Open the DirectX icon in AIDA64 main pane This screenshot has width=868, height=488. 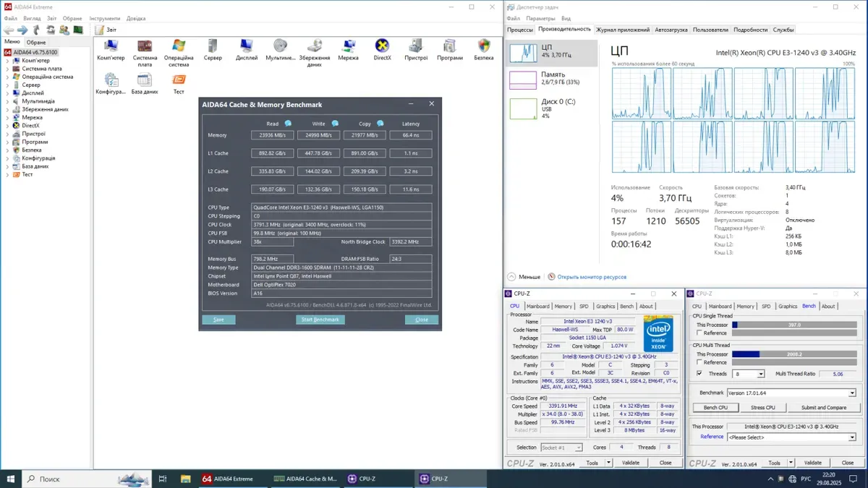point(382,47)
